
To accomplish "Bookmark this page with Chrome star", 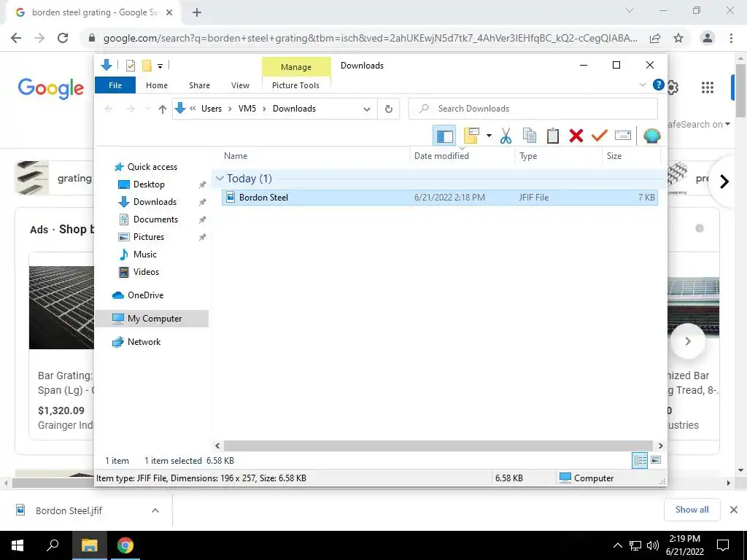I will coord(678,38).
